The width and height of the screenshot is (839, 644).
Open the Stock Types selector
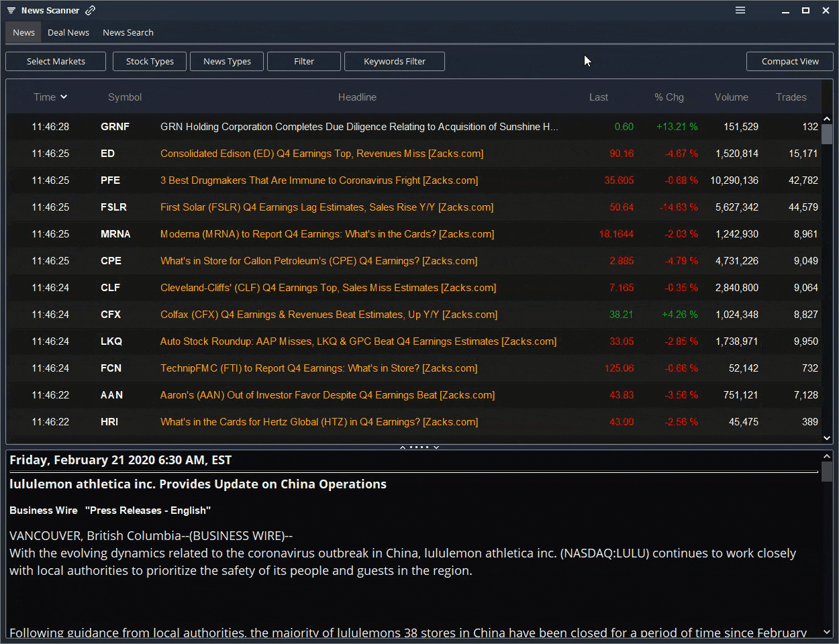point(149,61)
